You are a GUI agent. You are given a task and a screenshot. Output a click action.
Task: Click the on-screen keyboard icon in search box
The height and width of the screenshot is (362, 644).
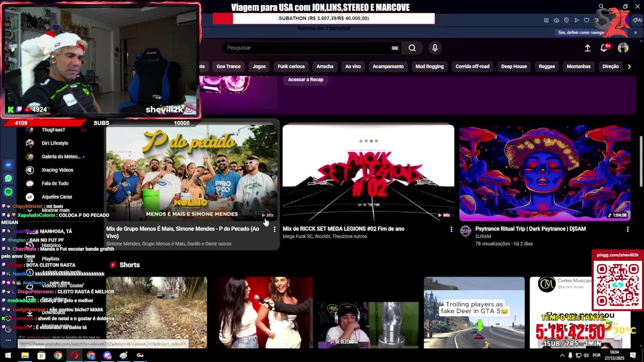tap(395, 48)
